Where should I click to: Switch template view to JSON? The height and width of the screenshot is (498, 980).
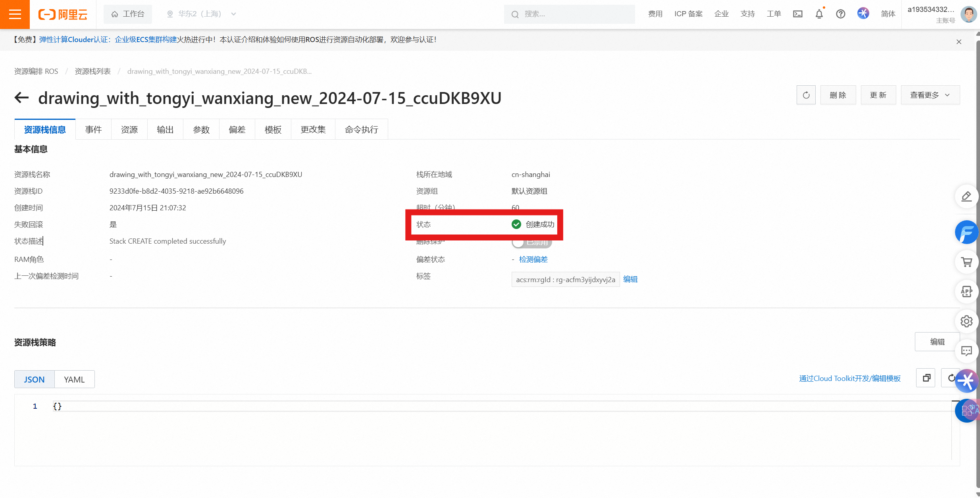coord(34,379)
